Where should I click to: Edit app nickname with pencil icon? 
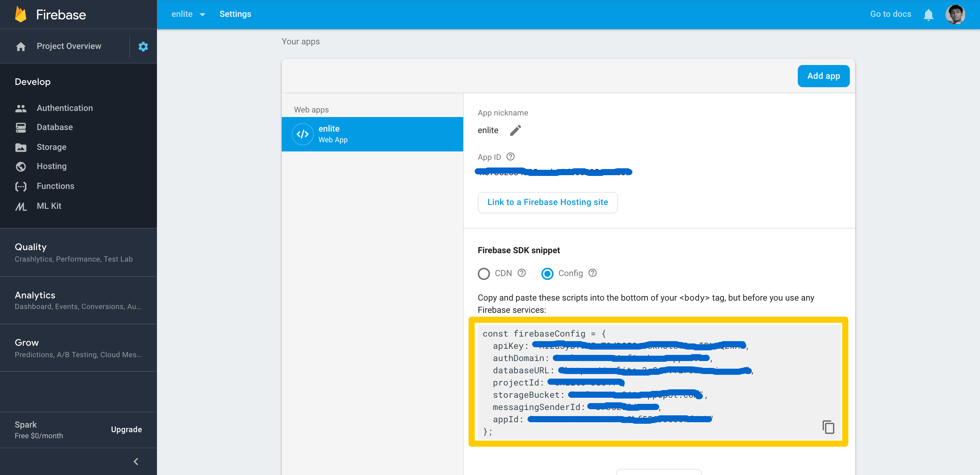[x=515, y=130]
